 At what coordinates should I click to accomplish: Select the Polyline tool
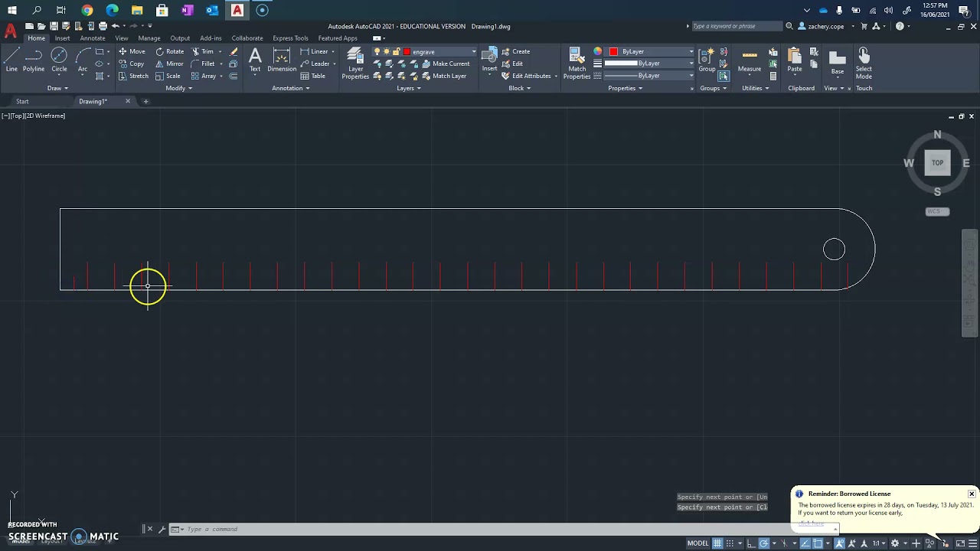(x=34, y=59)
